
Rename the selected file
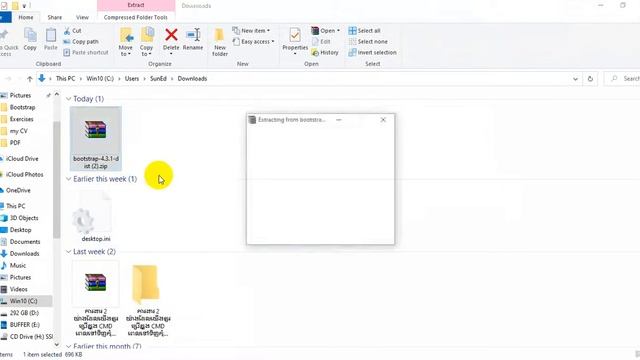click(x=193, y=40)
